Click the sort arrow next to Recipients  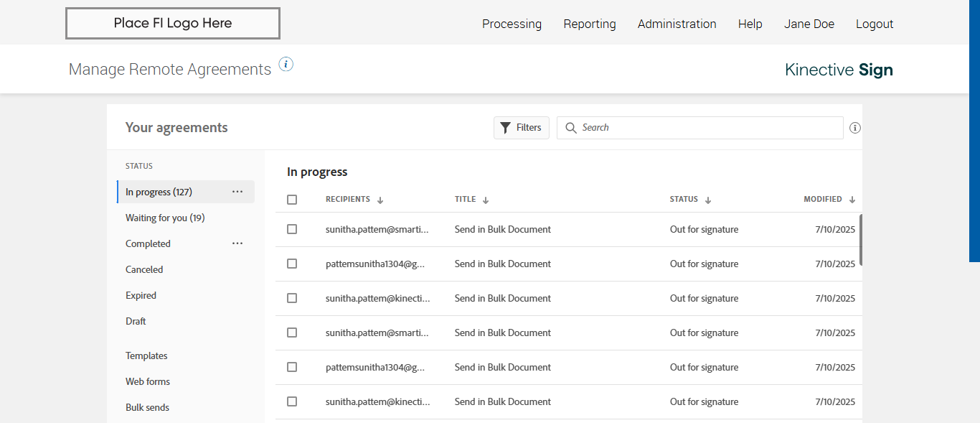click(380, 200)
